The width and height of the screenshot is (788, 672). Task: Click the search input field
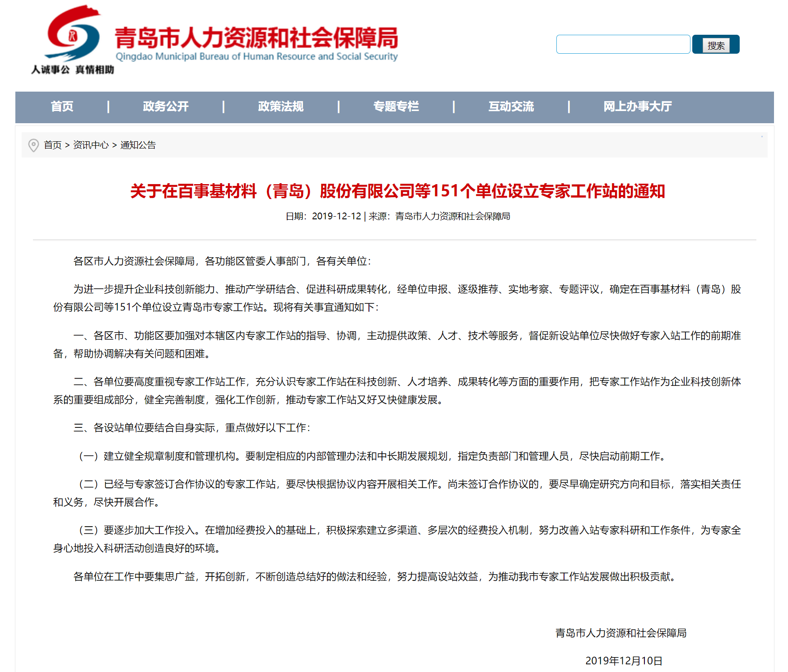coord(623,44)
